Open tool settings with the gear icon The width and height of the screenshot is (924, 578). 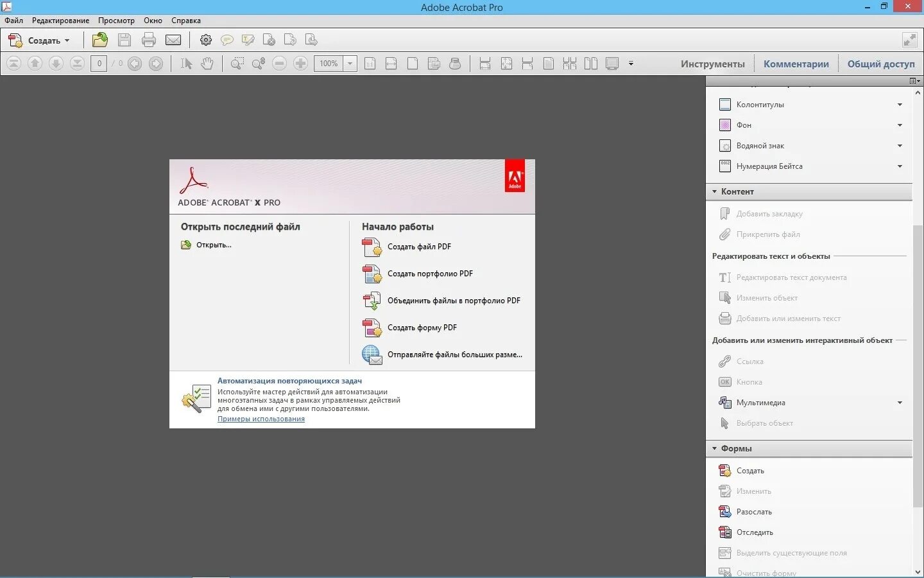pyautogui.click(x=205, y=40)
